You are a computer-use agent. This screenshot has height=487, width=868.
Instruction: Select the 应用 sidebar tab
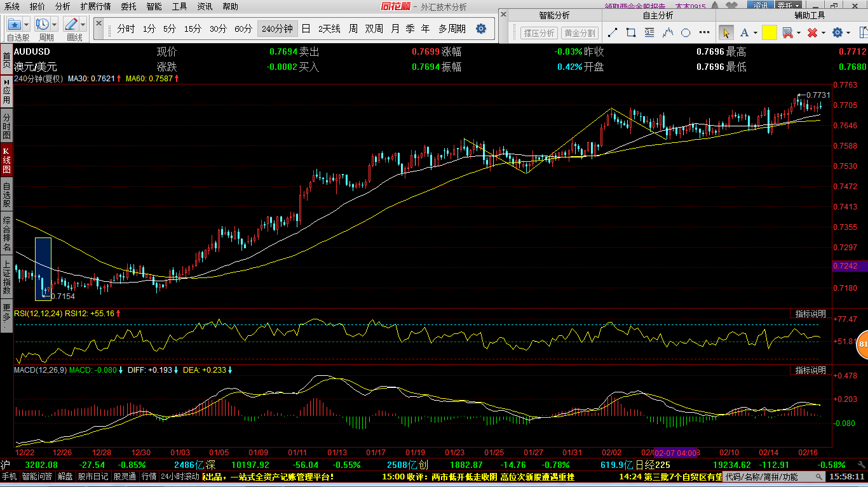point(6,92)
